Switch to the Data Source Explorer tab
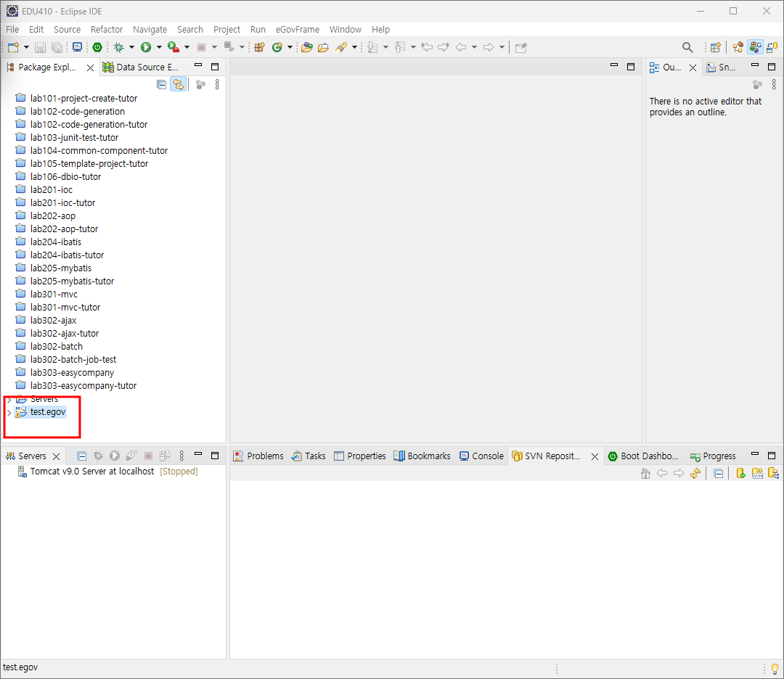The height and width of the screenshot is (679, 784). point(141,67)
